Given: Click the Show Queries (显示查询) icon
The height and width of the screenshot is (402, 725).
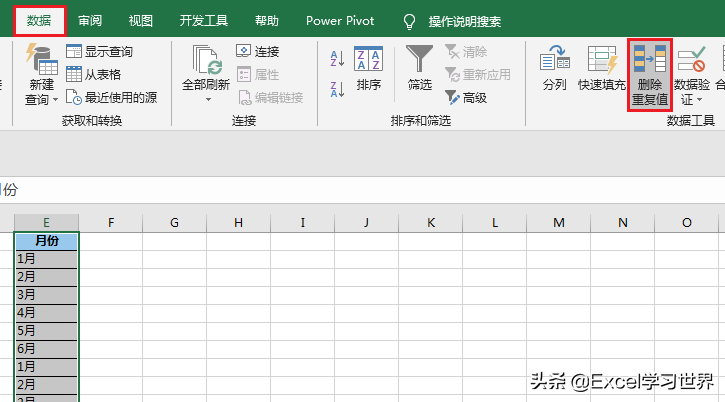Looking at the screenshot, I should pyautogui.click(x=74, y=51).
